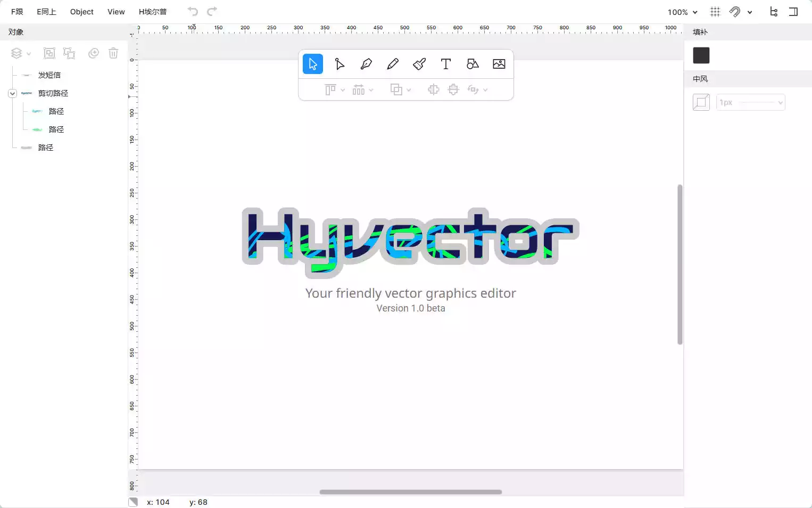Screen dimensions: 812x508
Task: Select the node edit (direct selection) tool
Action: (x=339, y=64)
